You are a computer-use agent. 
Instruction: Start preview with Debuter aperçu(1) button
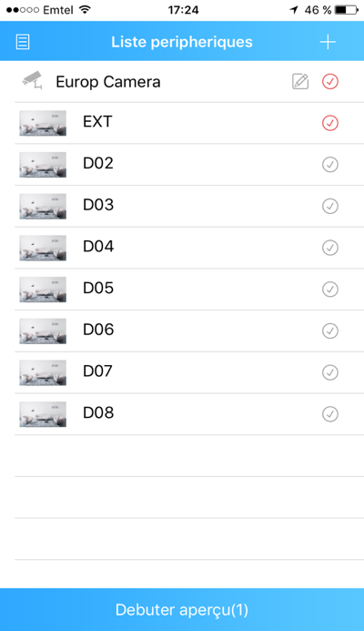tap(182, 610)
